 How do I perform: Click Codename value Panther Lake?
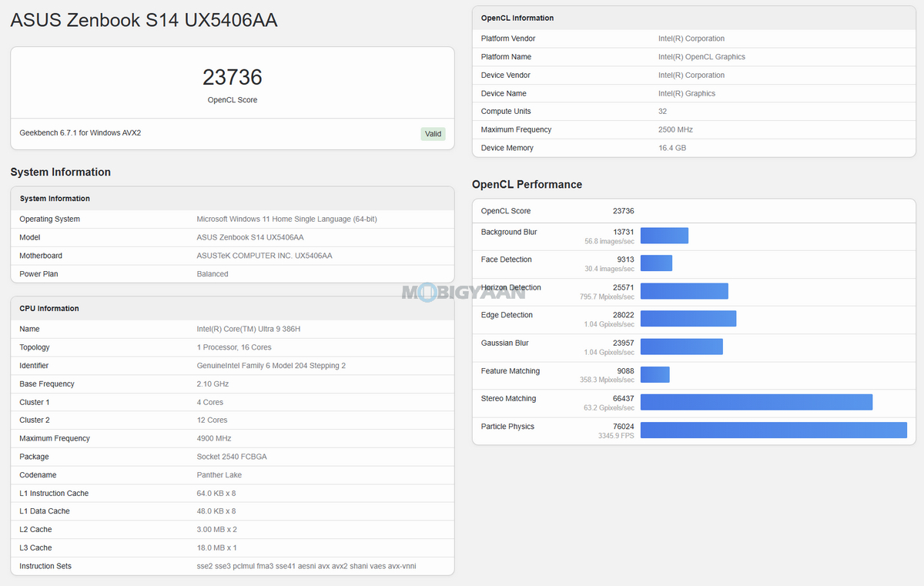[x=219, y=475]
